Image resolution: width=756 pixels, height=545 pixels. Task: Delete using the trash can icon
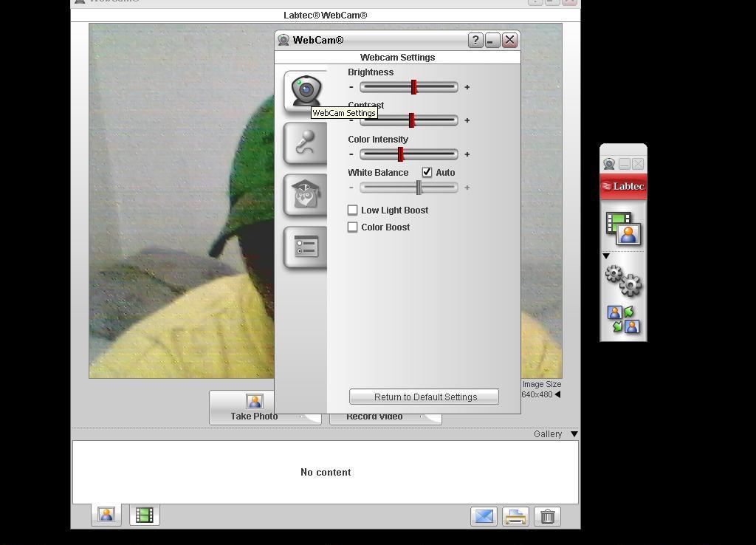[547, 516]
